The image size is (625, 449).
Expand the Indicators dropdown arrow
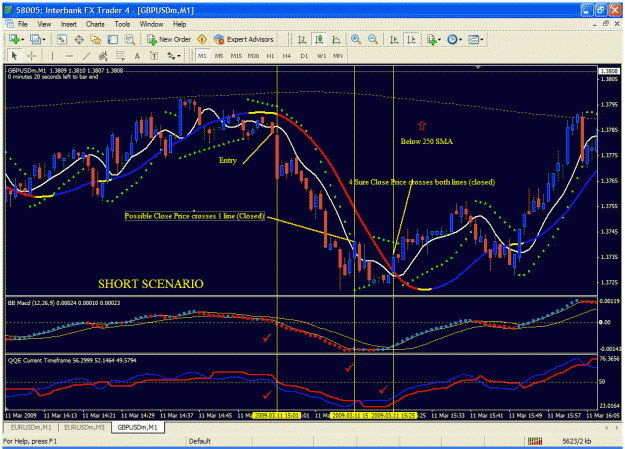pos(439,39)
